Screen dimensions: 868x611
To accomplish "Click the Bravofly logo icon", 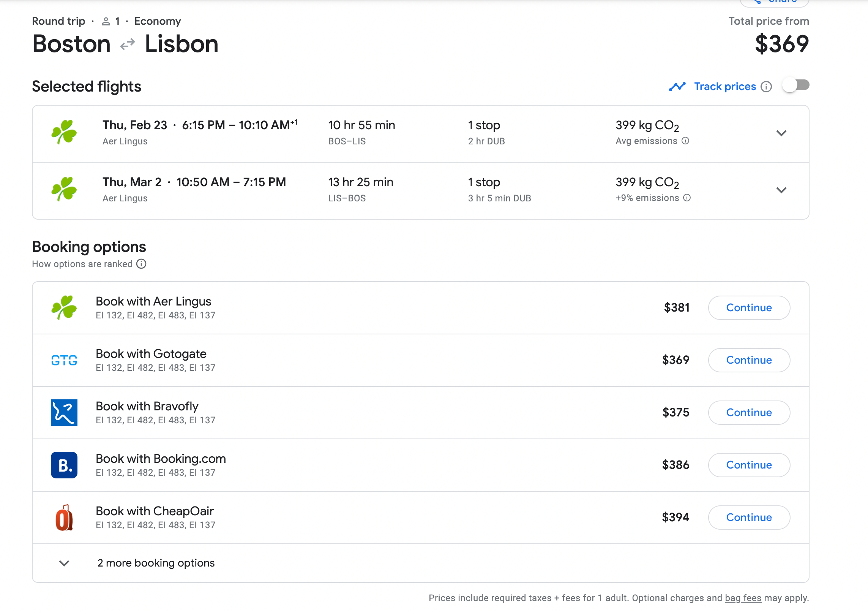I will click(64, 413).
